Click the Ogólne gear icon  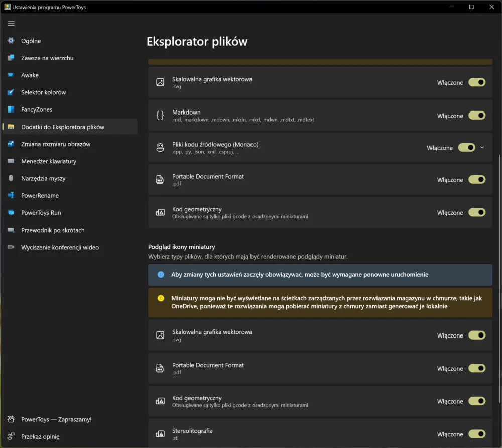pyautogui.click(x=11, y=40)
